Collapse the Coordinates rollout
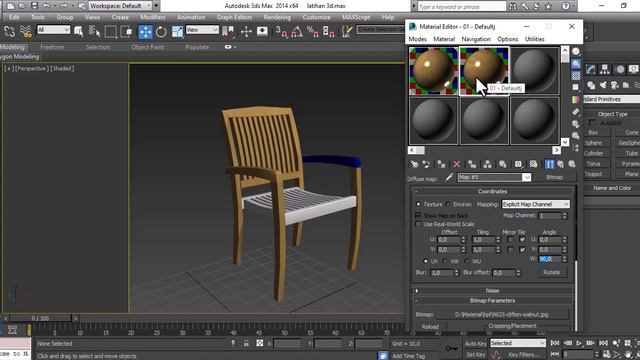The height and width of the screenshot is (360, 640). tap(492, 191)
